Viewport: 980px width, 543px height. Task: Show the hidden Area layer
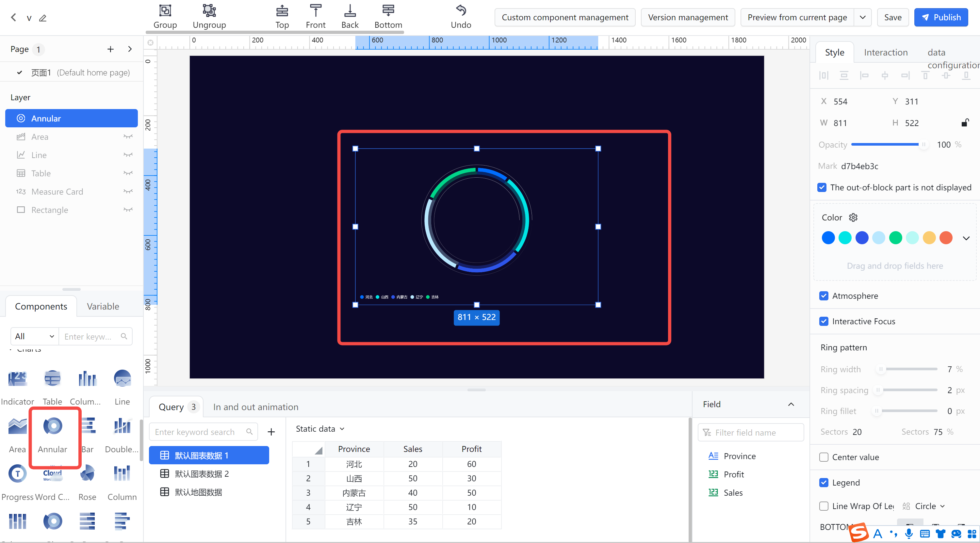pos(128,136)
